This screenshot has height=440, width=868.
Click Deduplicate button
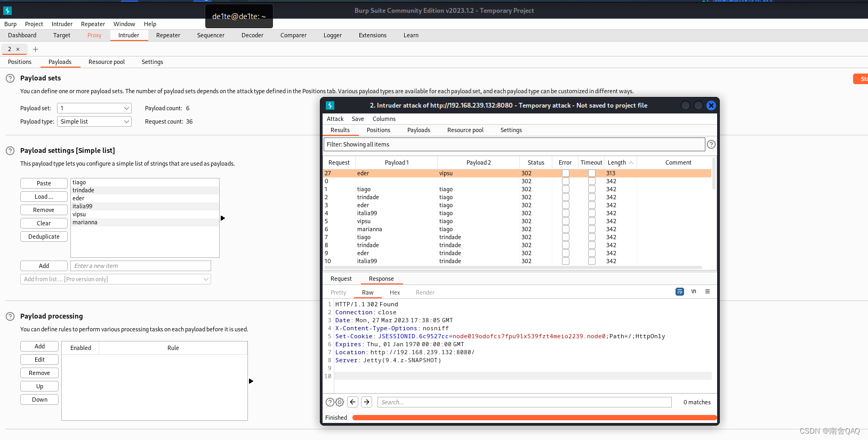44,237
